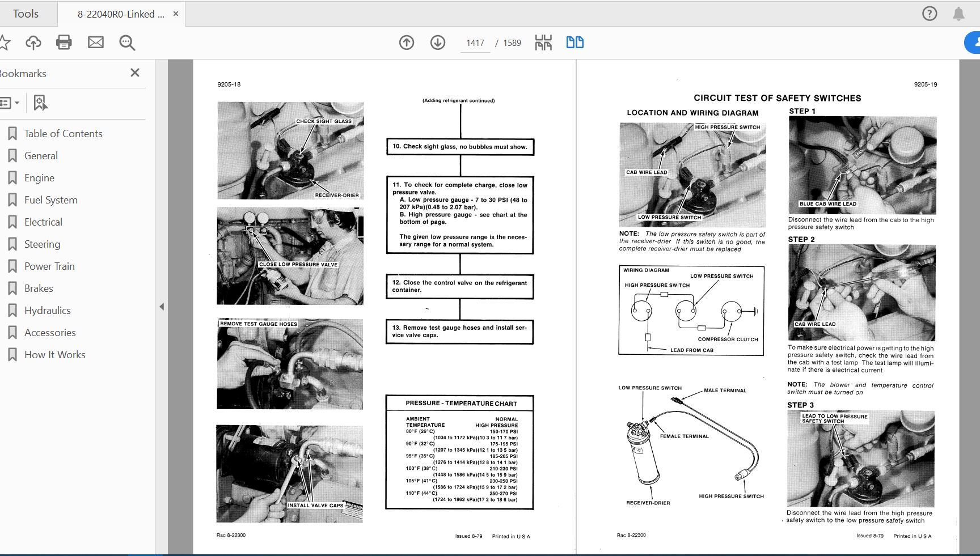Click the bookmark icon beside How It Works

(x=12, y=355)
